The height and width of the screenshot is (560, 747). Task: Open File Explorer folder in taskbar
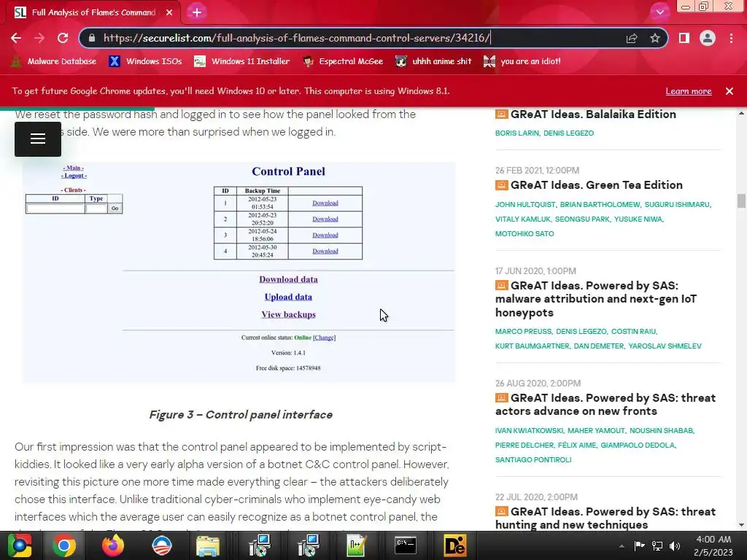click(208, 545)
